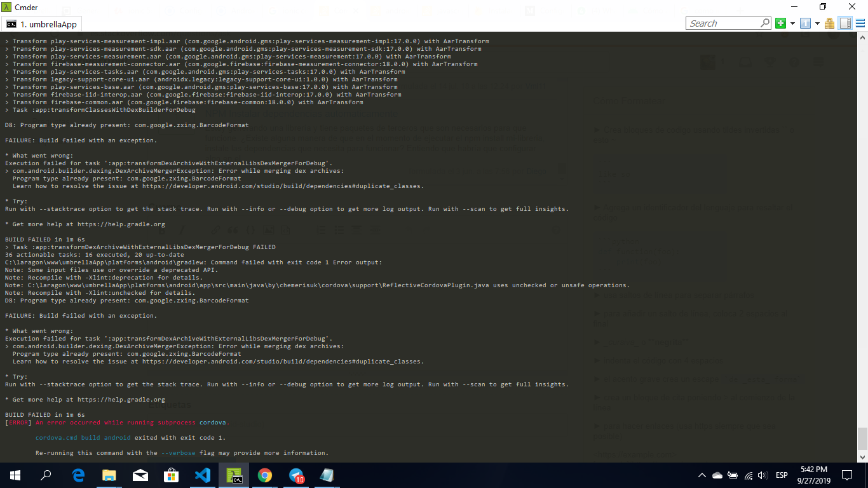The width and height of the screenshot is (868, 488).
Task: Click 'Transform firebase-common.aar' line
Action: [184, 102]
